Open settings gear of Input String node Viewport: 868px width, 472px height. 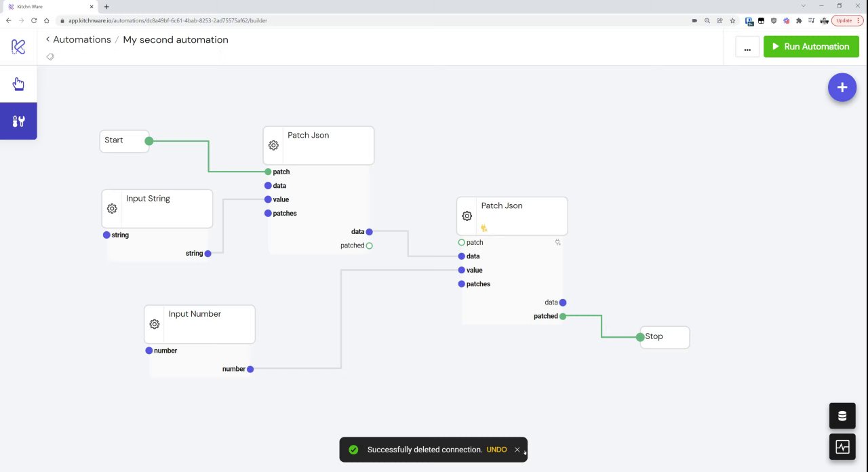point(112,209)
